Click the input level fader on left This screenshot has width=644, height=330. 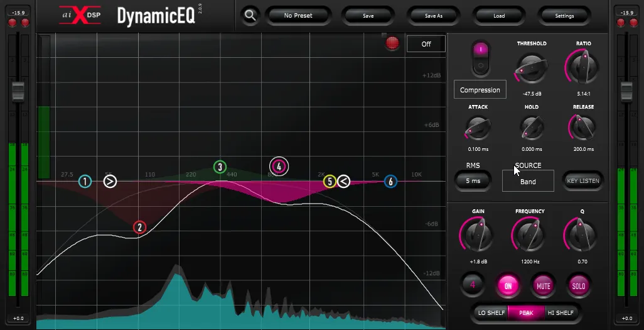pos(18,91)
